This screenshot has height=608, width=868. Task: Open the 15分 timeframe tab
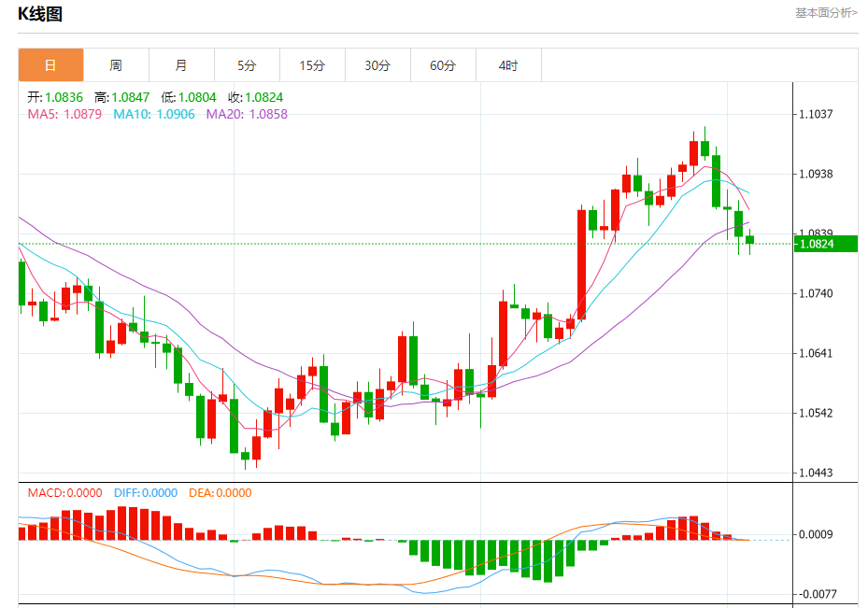pos(312,65)
